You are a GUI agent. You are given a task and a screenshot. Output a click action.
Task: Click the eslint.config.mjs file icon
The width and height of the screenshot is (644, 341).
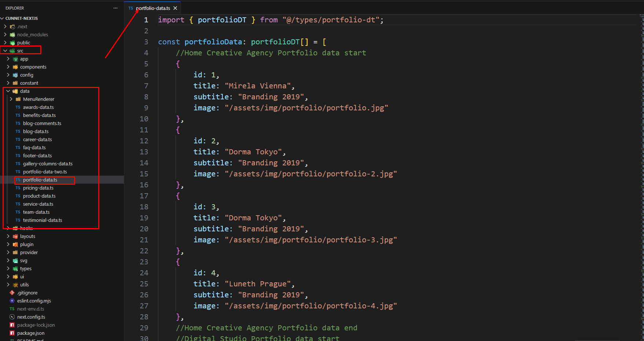coord(12,301)
